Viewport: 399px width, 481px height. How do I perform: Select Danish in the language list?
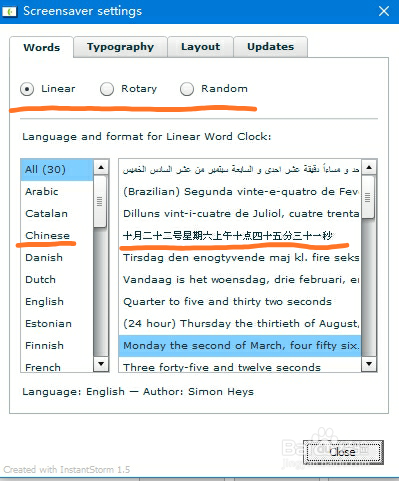(x=57, y=258)
